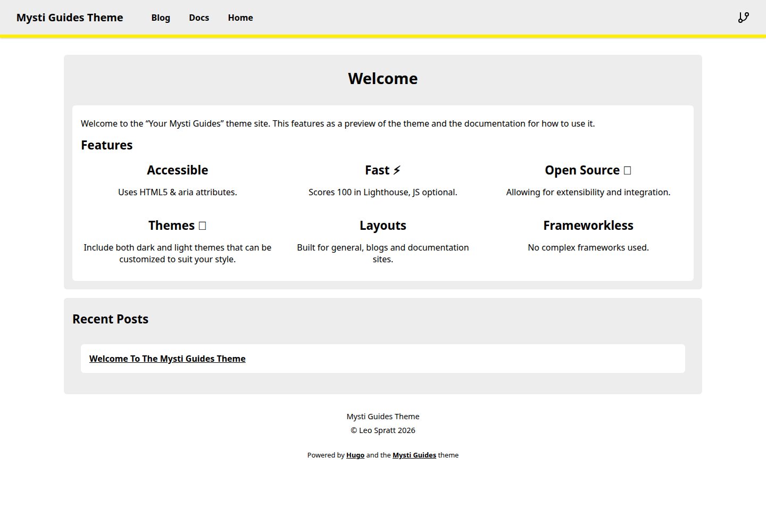Follow the Hugo link in footer

pos(355,455)
